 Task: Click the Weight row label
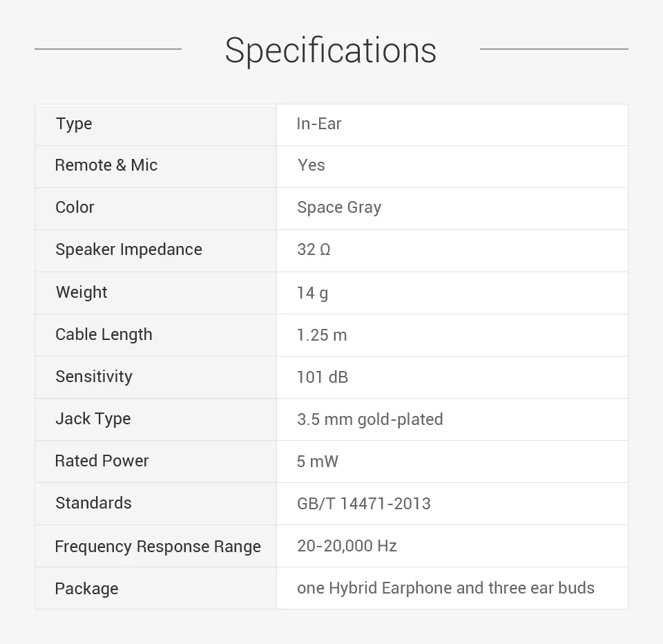click(81, 292)
